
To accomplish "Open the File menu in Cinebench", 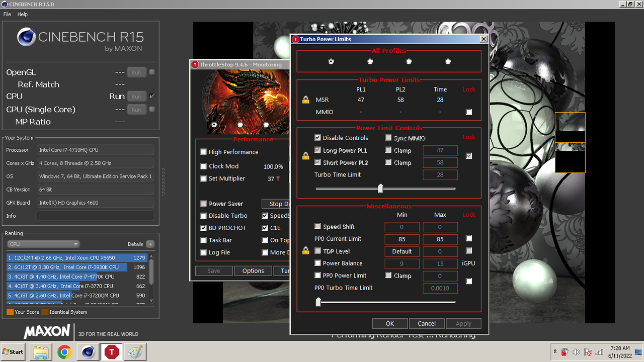I will [x=7, y=14].
